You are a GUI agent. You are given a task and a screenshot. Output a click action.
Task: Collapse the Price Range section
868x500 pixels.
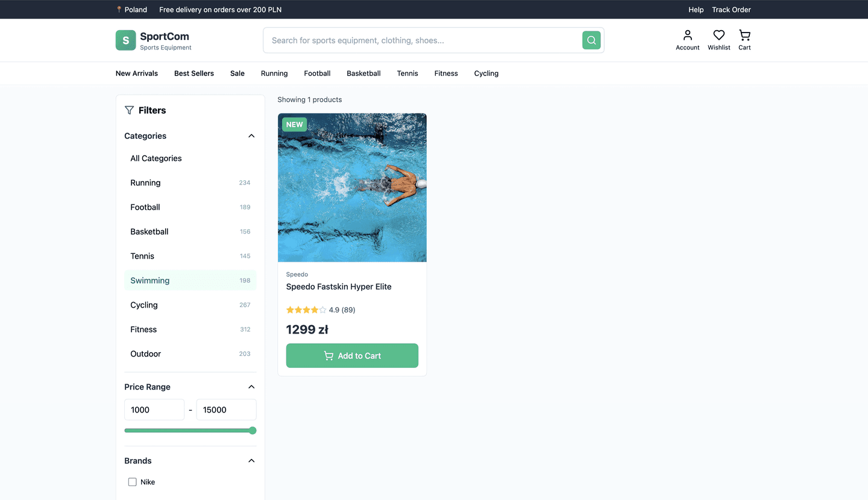tap(251, 387)
